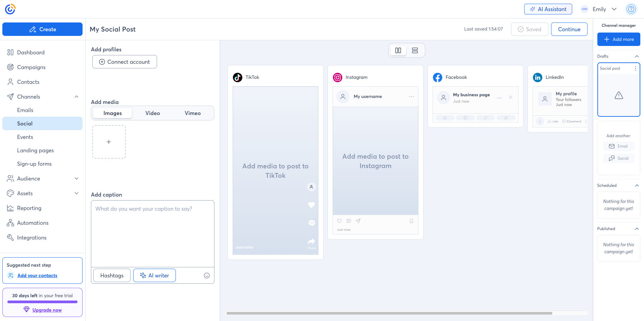The image size is (644, 321).
Task: Select the Vimeo media tab
Action: pyautogui.click(x=192, y=113)
